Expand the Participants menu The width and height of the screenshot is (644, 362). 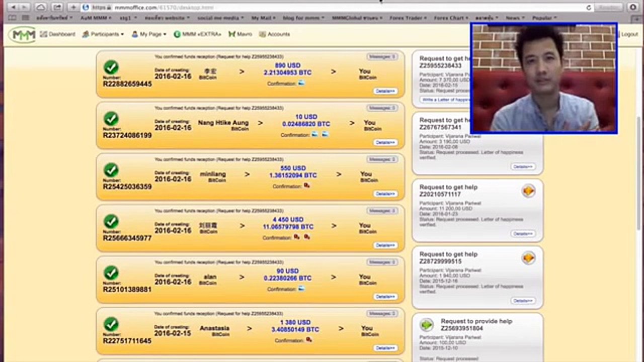(x=103, y=34)
